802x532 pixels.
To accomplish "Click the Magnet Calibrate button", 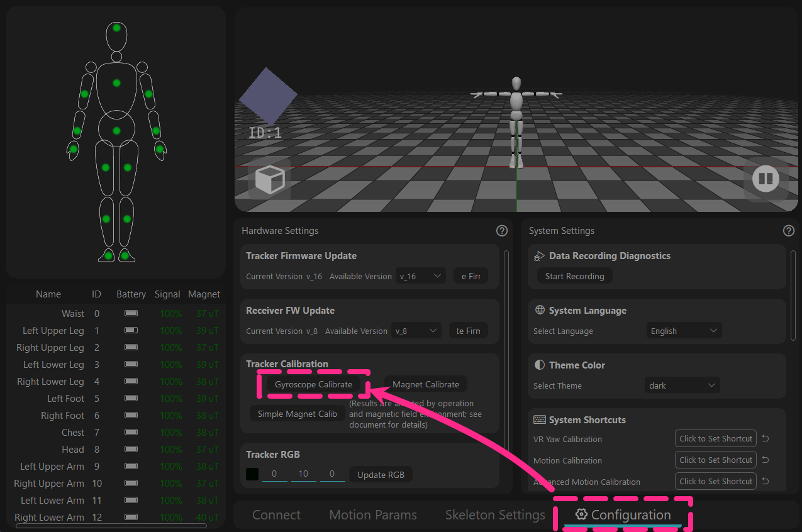I will pos(426,384).
